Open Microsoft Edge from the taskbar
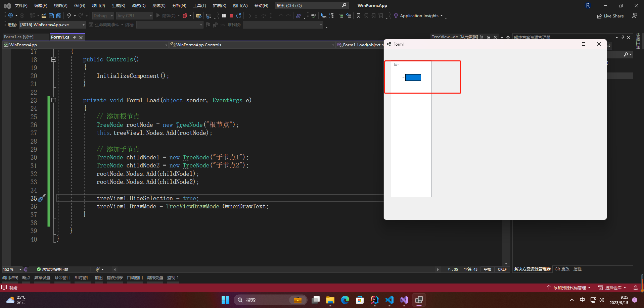The width and height of the screenshot is (644, 308). pyautogui.click(x=345, y=300)
